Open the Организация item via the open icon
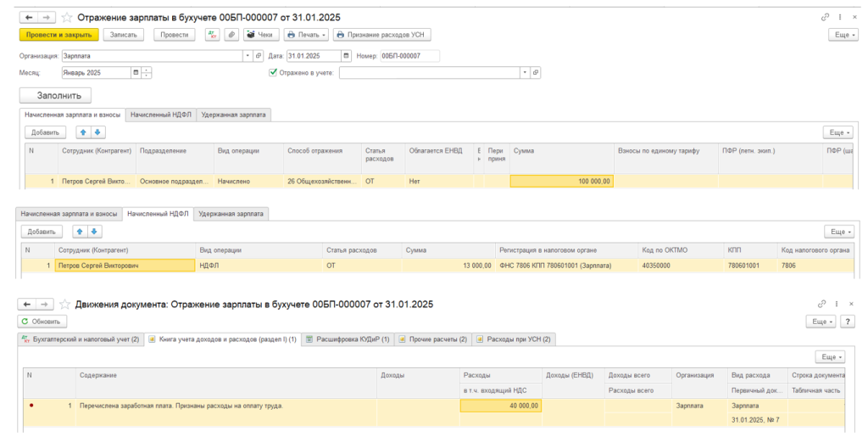 [x=258, y=56]
